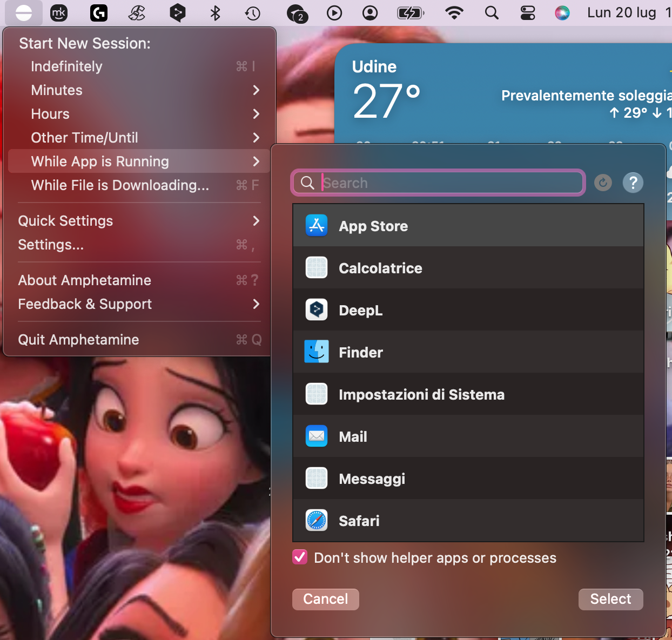Select DeepL in app list
This screenshot has width=672, height=640.
coord(468,310)
